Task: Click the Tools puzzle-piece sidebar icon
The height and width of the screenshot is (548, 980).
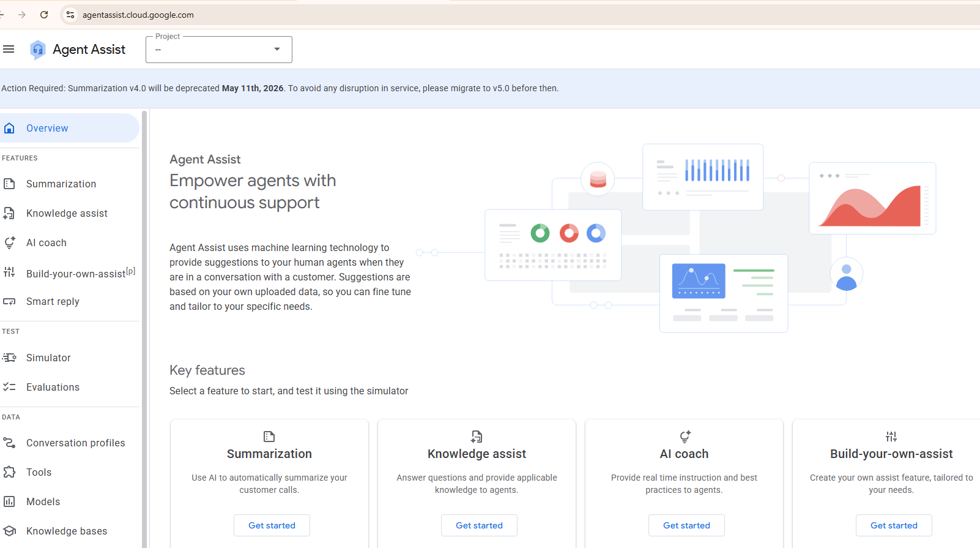Action: [9, 472]
